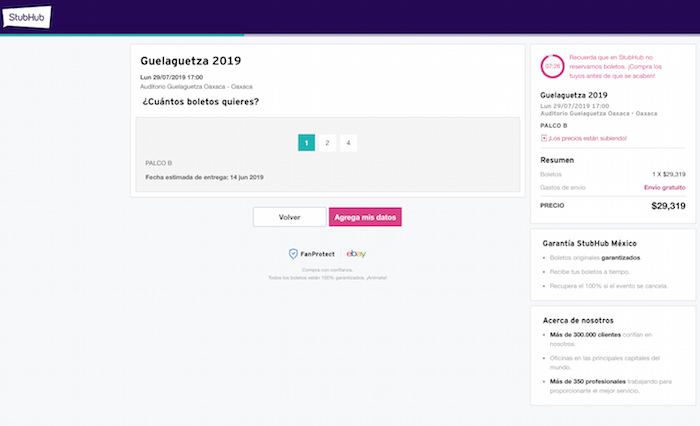The height and width of the screenshot is (426, 700).
Task: Click the '¡Los precios están subiendo!' notice
Action: 588,138
